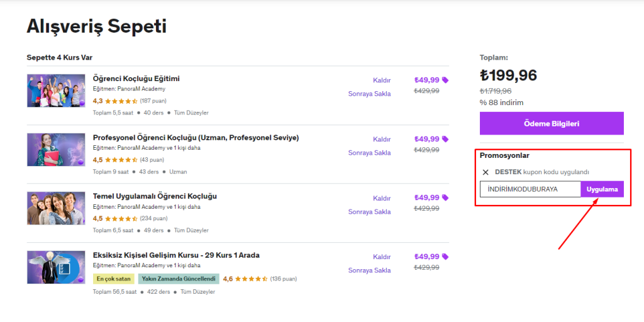Image resolution: width=644 pixels, height=322 pixels.
Task: Open Profesyonel Öğrenci Koçluğu course thumbnail
Action: tap(56, 150)
